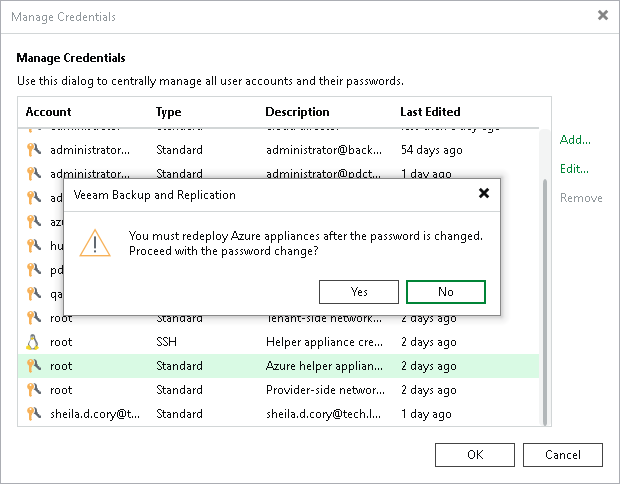This screenshot has height=484, width=620.
Task: Click the SSH type cell
Action: click(166, 342)
